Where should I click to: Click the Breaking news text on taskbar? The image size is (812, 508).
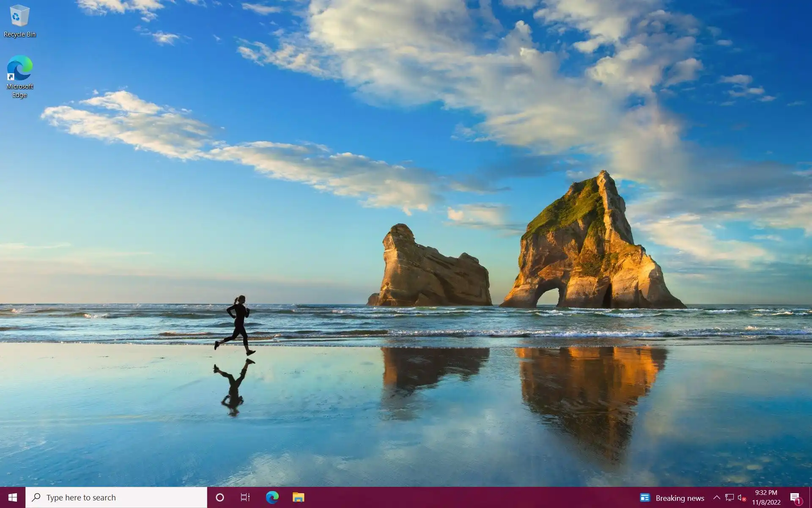(680, 498)
